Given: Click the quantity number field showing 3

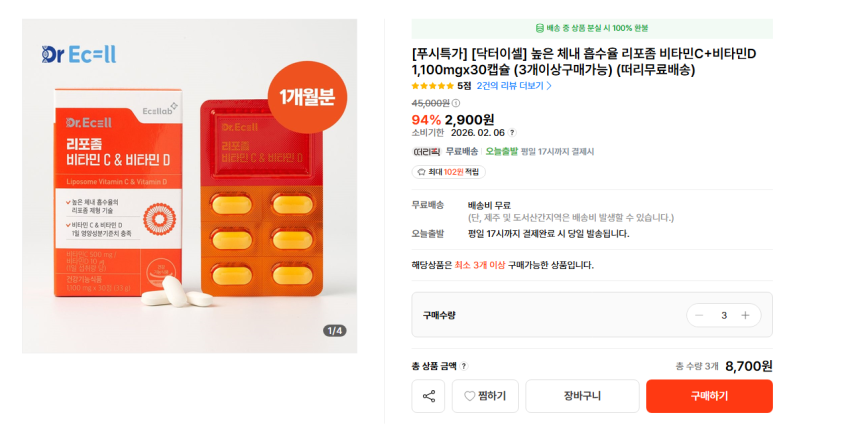Looking at the screenshot, I should [724, 315].
